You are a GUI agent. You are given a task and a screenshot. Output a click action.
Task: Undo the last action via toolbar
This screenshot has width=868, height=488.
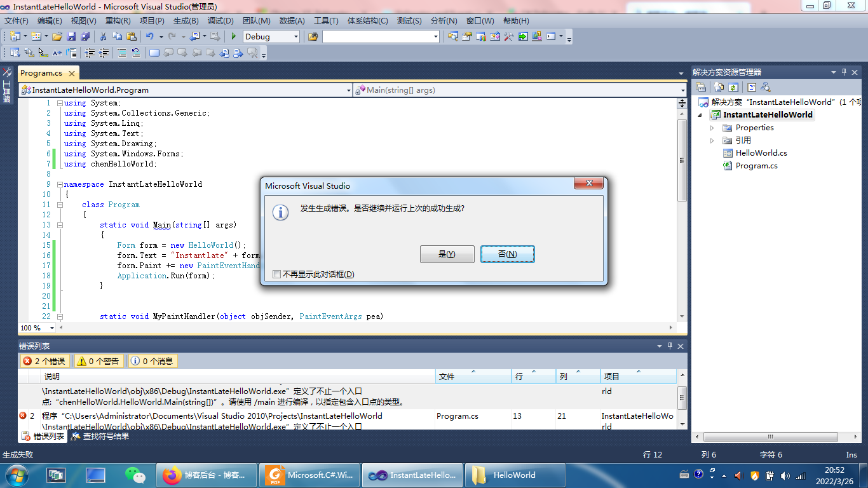point(150,37)
